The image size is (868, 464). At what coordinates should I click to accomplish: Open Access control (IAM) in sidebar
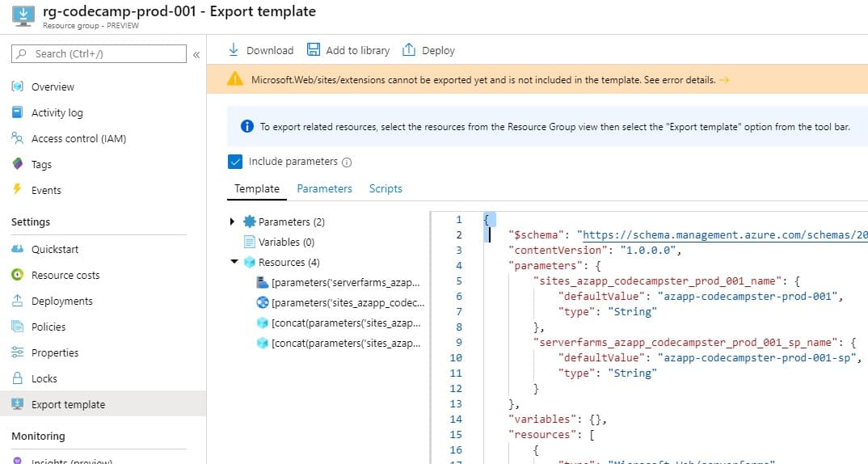click(x=78, y=138)
